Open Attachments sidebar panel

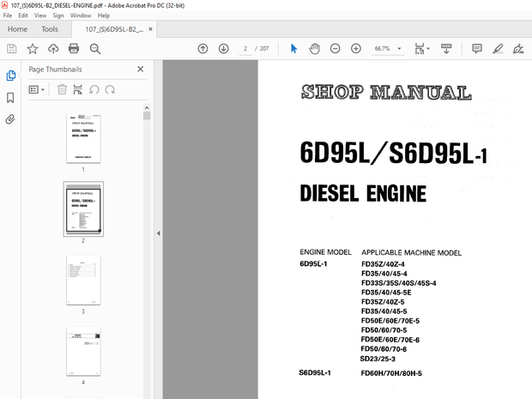point(10,119)
